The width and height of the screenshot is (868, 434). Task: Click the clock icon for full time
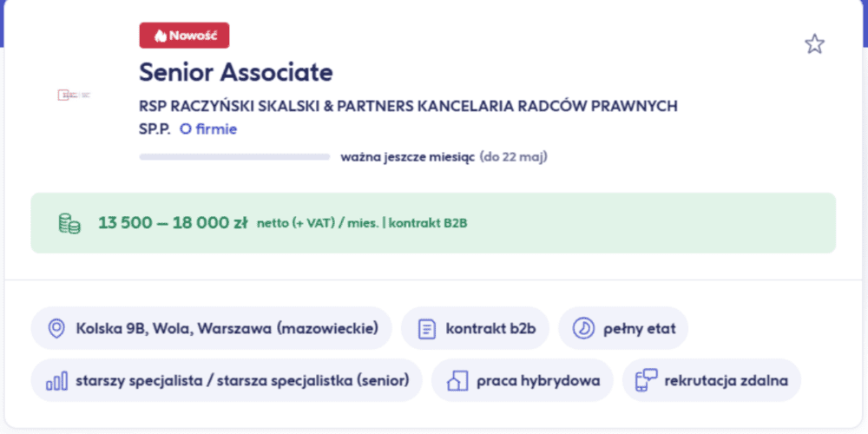[x=583, y=329]
